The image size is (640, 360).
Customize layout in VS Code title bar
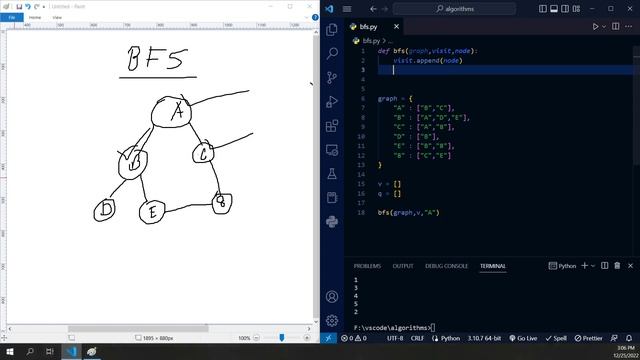click(576, 9)
